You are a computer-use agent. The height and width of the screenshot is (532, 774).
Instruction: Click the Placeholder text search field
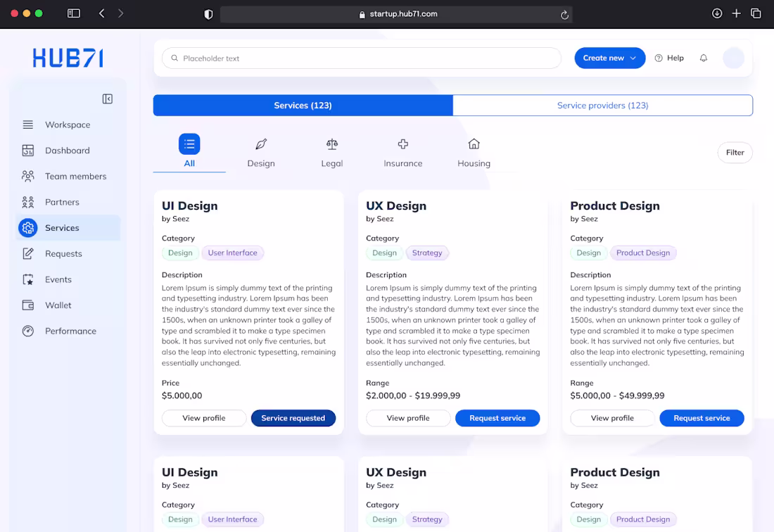click(x=362, y=58)
